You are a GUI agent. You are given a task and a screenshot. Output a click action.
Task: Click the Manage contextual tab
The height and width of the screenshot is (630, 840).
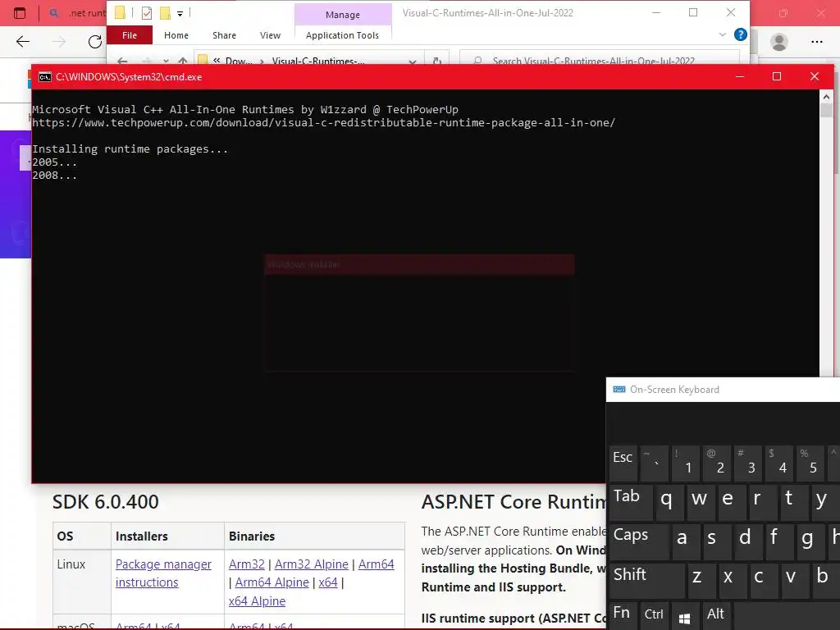coord(343,15)
